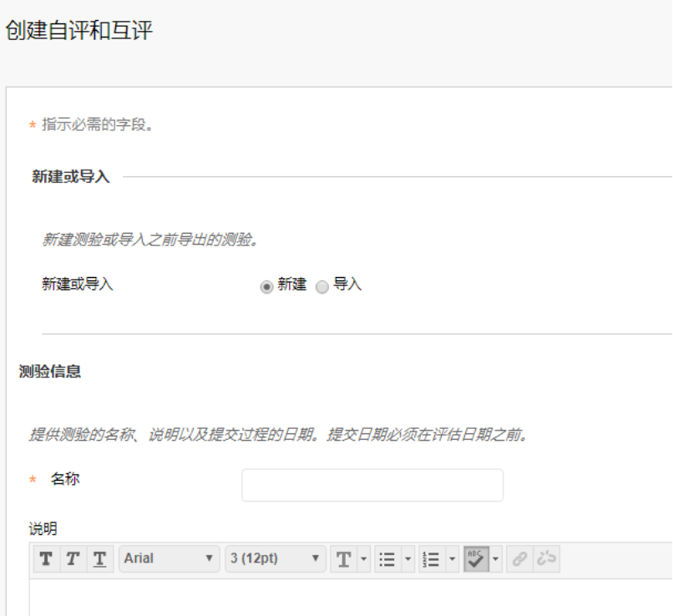This screenshot has width=673, height=616.
Task: Open the Arial font family dropdown
Action: (170, 558)
